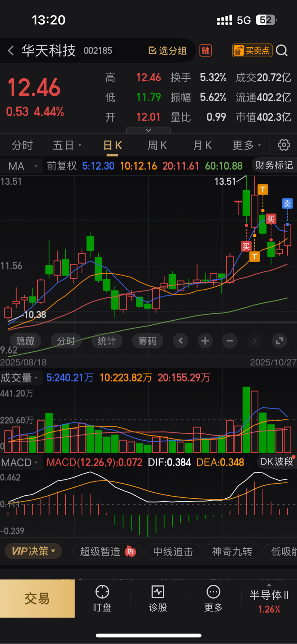This screenshot has width=297, height=644.
Task: Move chart left with the arrow
Action: point(181,341)
